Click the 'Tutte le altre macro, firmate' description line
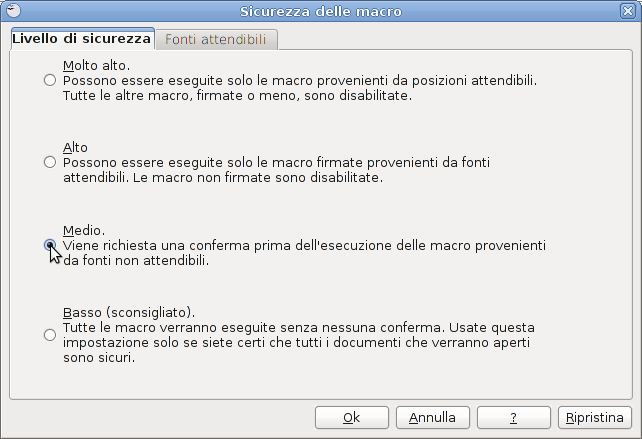The height and width of the screenshot is (439, 642). [x=237, y=95]
